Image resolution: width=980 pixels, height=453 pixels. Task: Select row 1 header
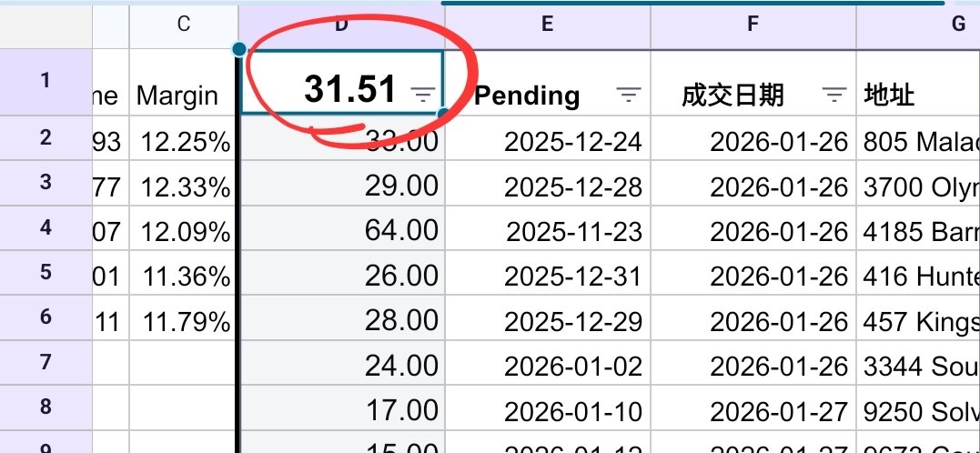point(45,82)
